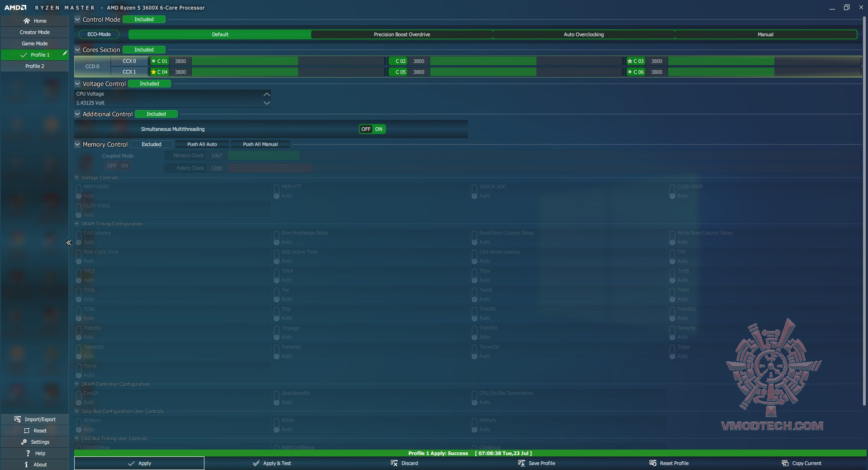Open Profile 2
868x470 pixels.
pos(34,66)
